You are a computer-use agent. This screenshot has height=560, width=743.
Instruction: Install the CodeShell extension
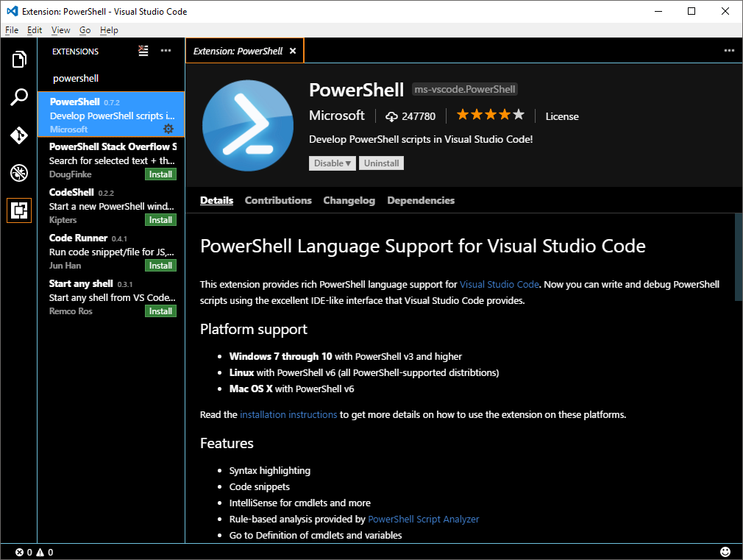pos(160,220)
